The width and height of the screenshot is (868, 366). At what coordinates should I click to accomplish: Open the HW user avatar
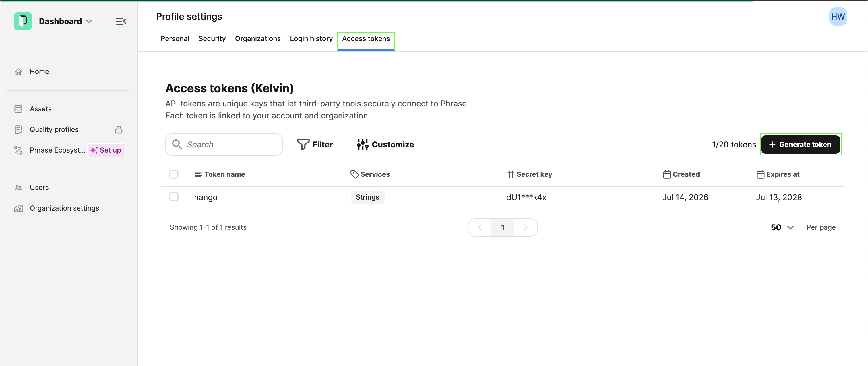(838, 17)
